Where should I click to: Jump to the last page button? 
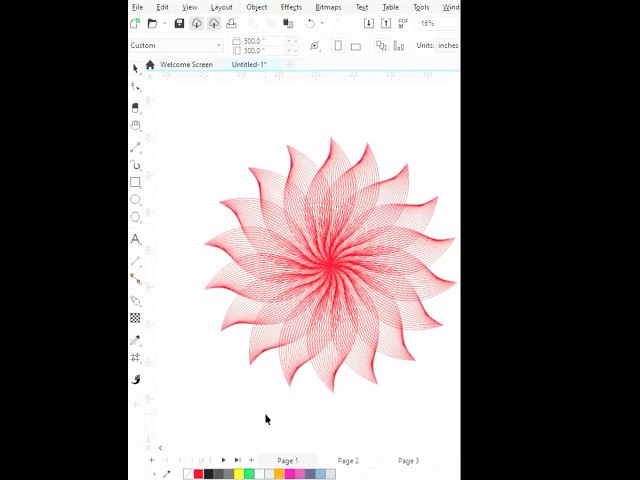click(x=238, y=460)
